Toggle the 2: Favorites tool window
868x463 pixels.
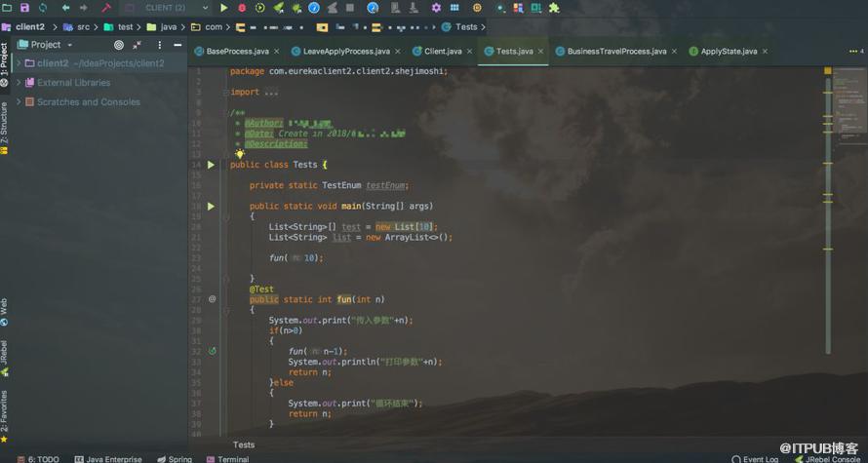(5, 416)
